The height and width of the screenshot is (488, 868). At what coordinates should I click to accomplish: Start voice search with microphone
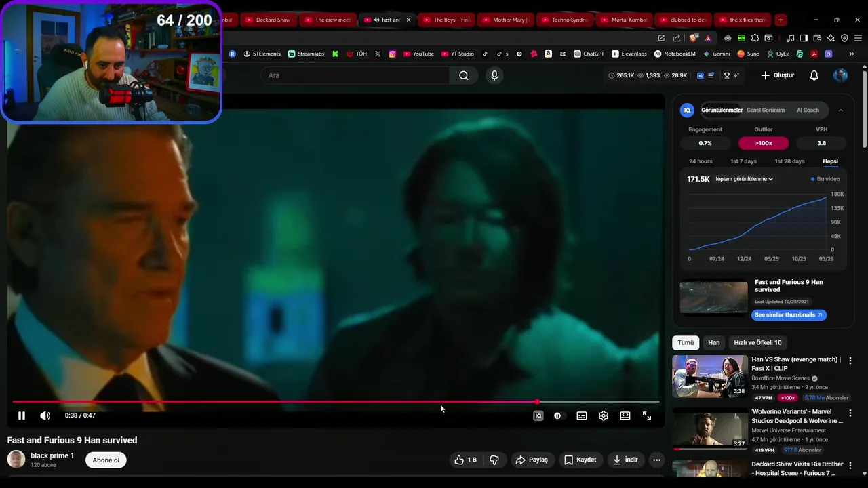coord(494,75)
